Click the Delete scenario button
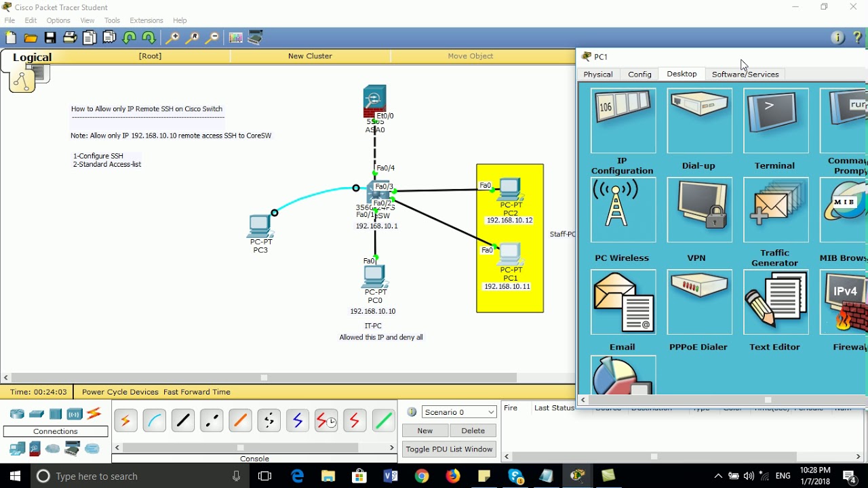 473,430
